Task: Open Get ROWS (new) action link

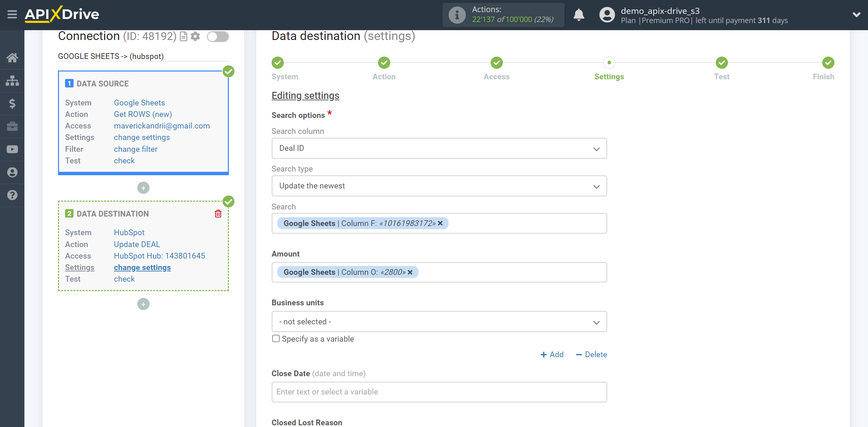Action: tap(143, 114)
